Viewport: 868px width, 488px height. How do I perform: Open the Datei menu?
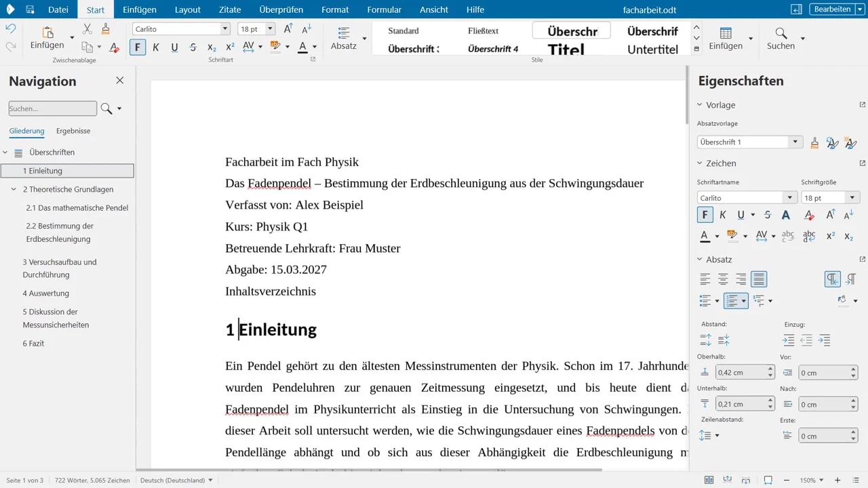(59, 9)
